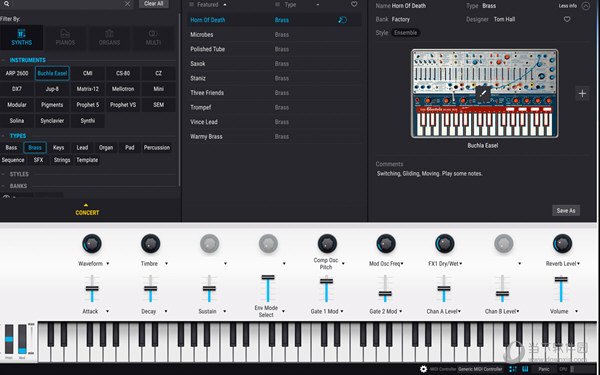Screen dimensions: 600x375
Task: Toggle the Prophet 5 instrument filter
Action: click(x=88, y=104)
